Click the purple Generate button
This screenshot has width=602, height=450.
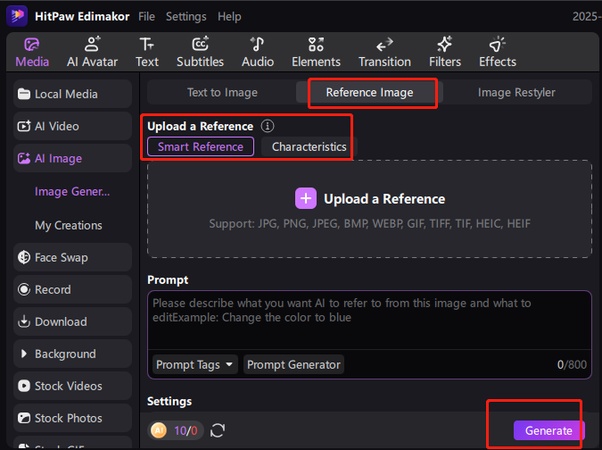pyautogui.click(x=549, y=430)
